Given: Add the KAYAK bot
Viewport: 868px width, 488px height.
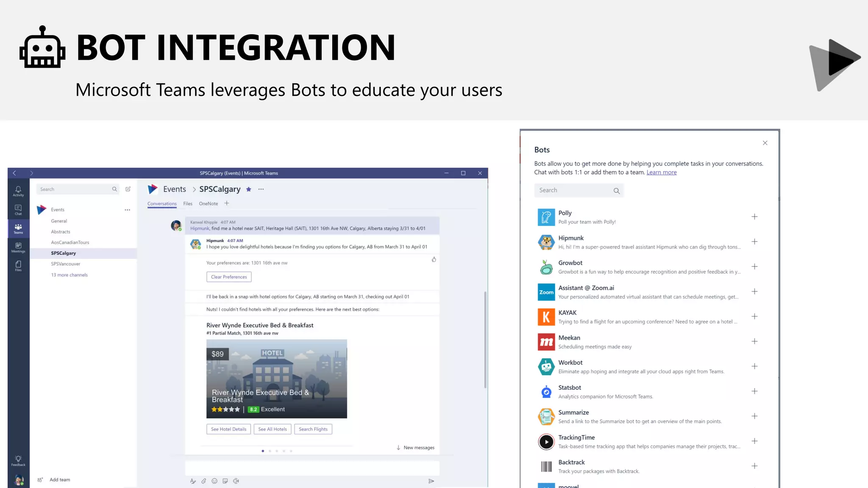Looking at the screenshot, I should (754, 316).
